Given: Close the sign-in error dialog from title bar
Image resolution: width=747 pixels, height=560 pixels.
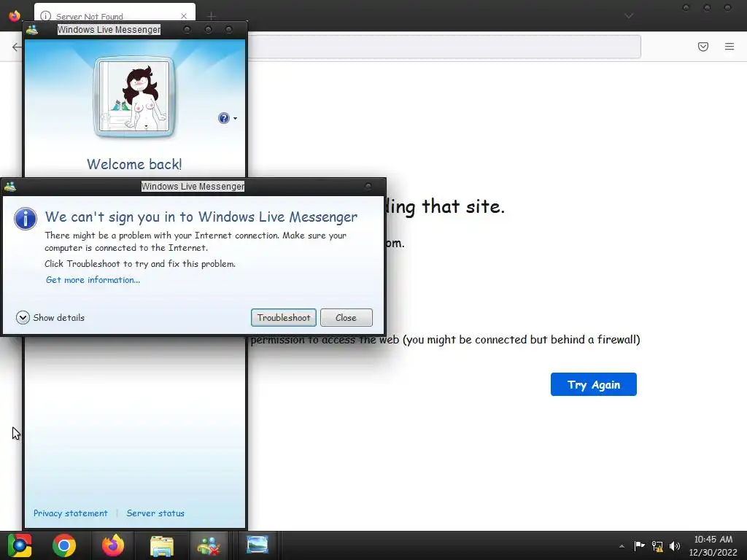Looking at the screenshot, I should coord(368,186).
